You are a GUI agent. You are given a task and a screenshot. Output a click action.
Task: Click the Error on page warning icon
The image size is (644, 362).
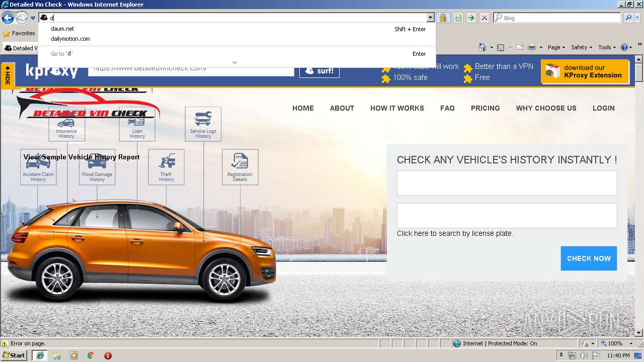(5, 344)
